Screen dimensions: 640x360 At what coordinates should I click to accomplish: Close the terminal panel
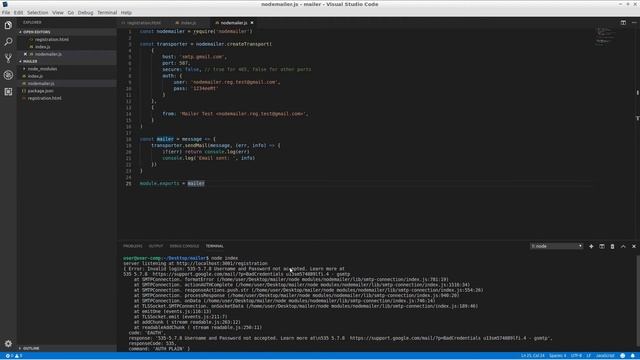[634, 247]
